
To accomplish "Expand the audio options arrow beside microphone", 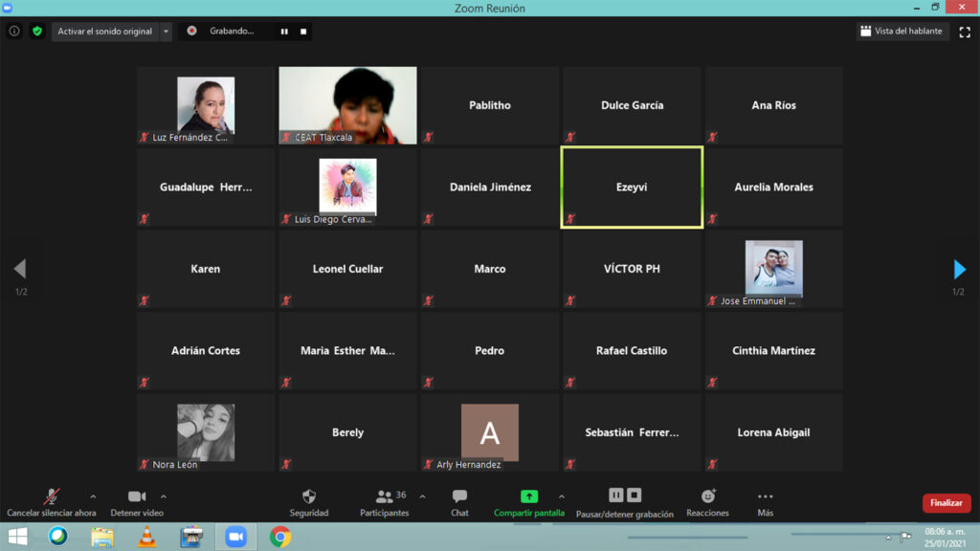I will (93, 496).
